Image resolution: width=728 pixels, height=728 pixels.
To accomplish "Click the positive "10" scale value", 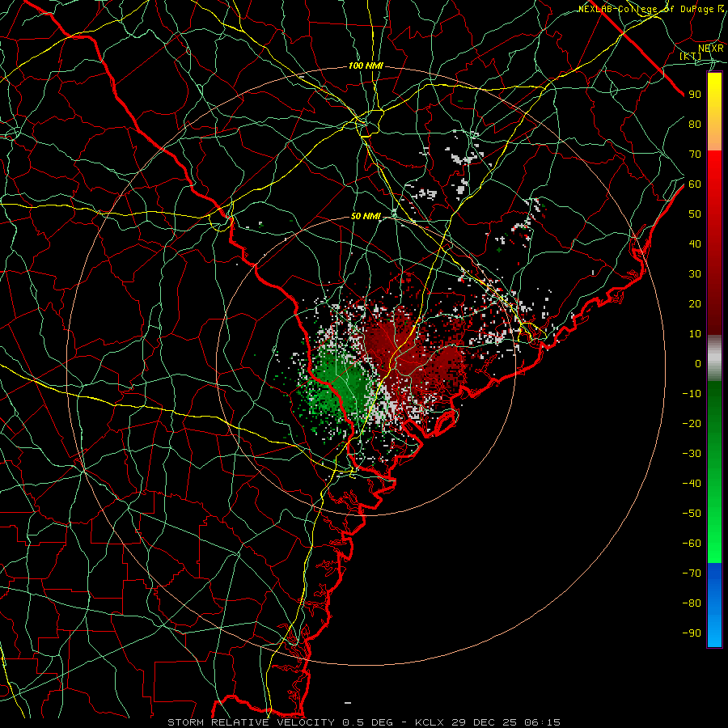I will click(695, 334).
